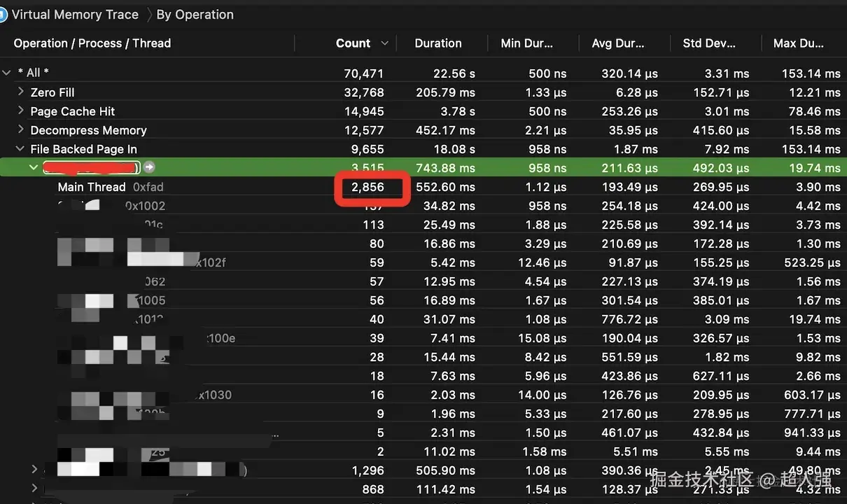This screenshot has width=847, height=504.
Task: Collapse the File Backed Page In row
Action: pyautogui.click(x=20, y=149)
